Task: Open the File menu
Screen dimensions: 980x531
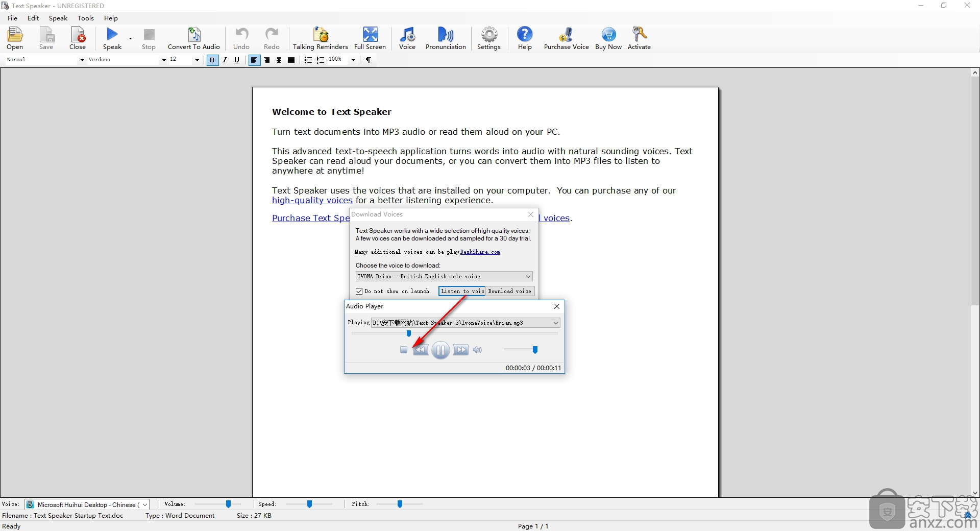Action: 12,18
